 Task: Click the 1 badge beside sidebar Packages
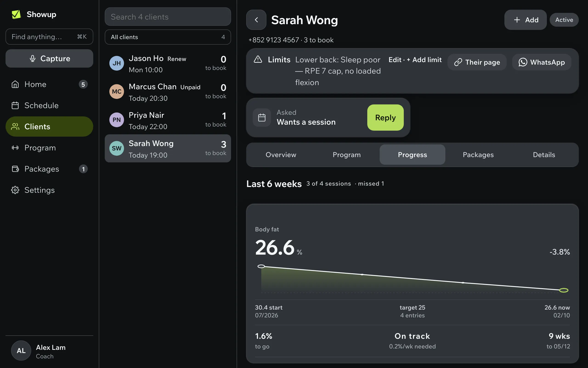(x=83, y=169)
